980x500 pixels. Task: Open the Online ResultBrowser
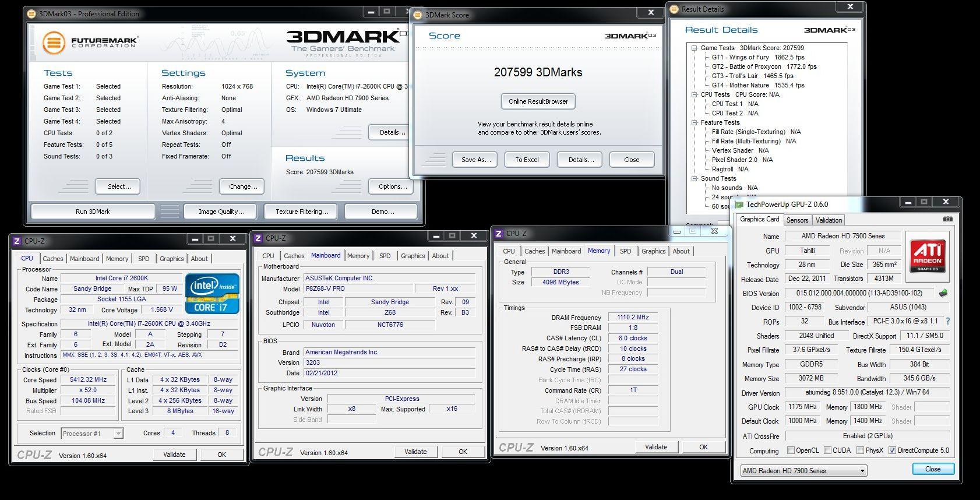click(x=538, y=101)
